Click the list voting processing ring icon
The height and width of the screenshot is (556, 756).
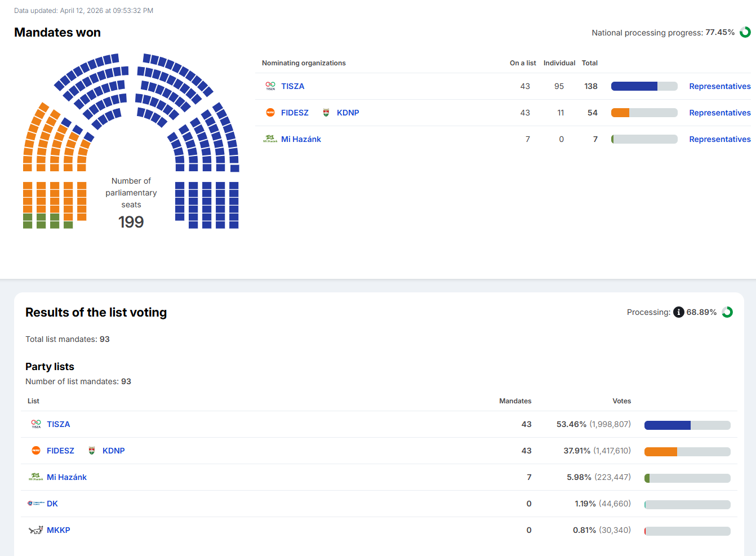(727, 312)
